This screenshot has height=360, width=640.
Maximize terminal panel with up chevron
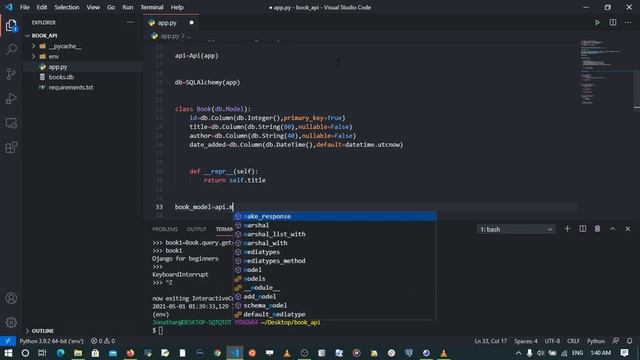[612, 229]
